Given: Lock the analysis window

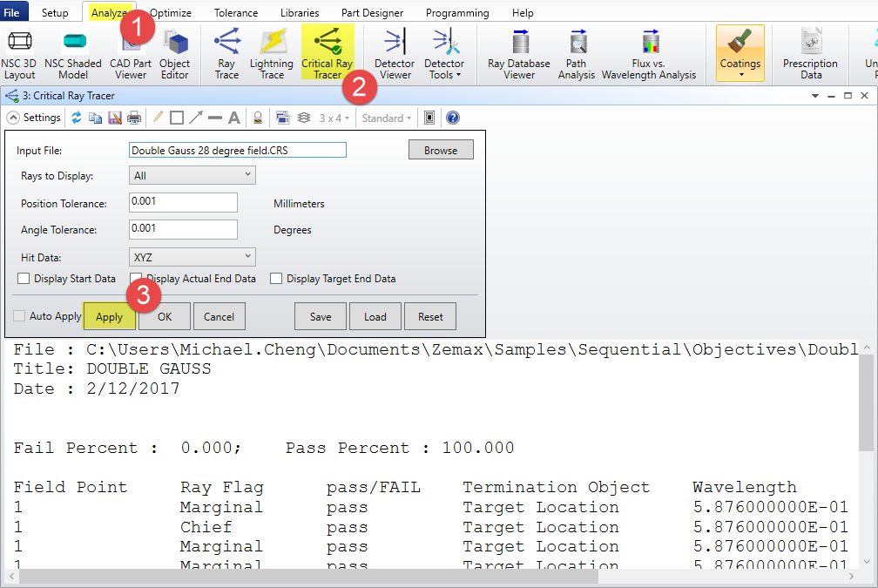Looking at the screenshot, I should (258, 118).
